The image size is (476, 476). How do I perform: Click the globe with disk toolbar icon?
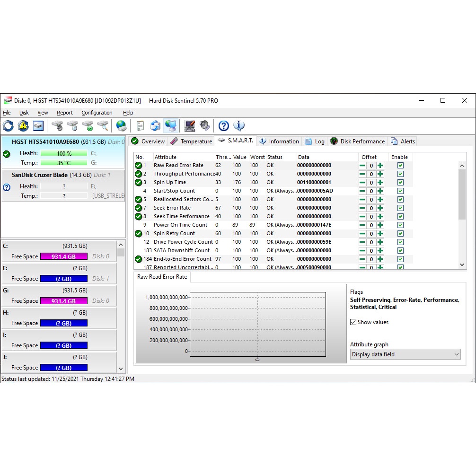(122, 126)
